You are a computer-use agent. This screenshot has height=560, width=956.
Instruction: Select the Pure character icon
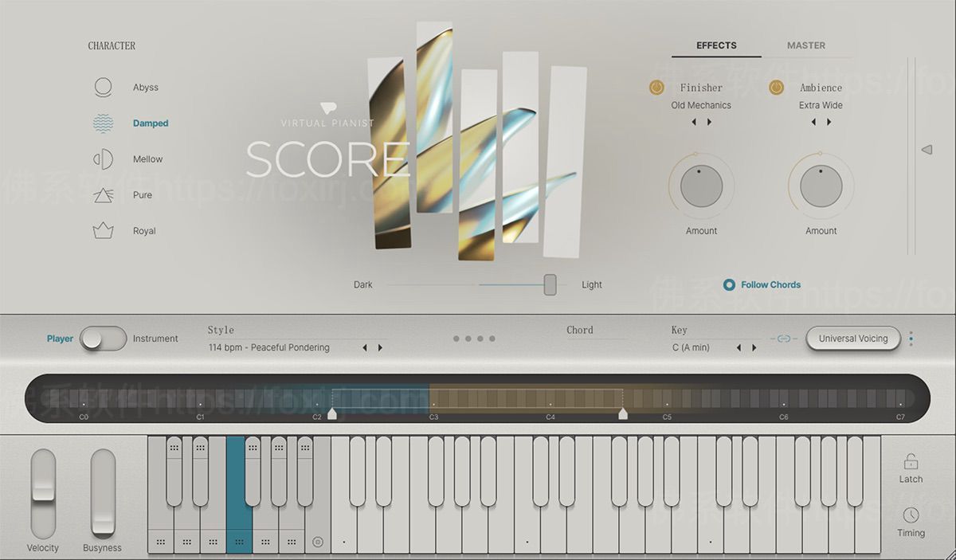point(104,195)
